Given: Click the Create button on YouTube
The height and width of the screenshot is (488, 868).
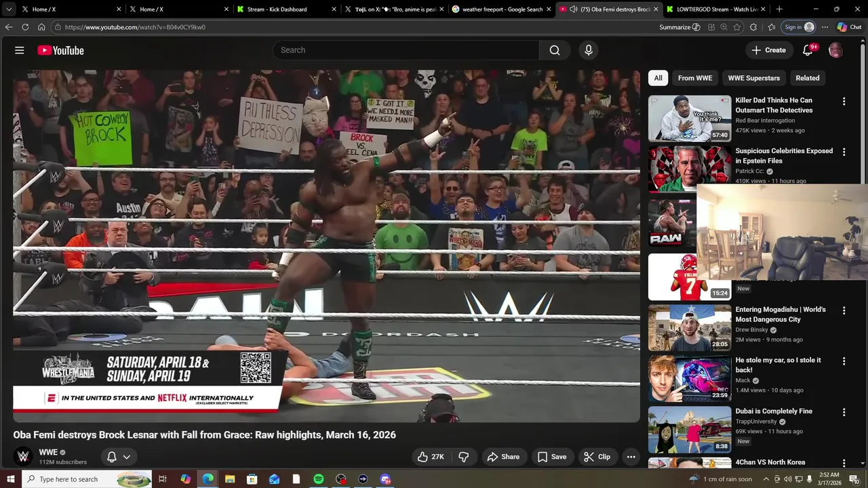Looking at the screenshot, I should [x=769, y=50].
